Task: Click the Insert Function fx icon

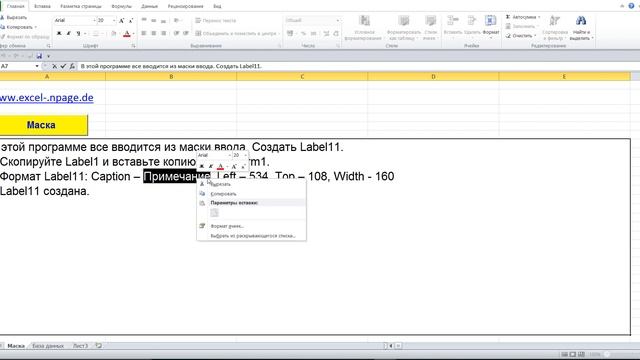Action: coord(72,66)
